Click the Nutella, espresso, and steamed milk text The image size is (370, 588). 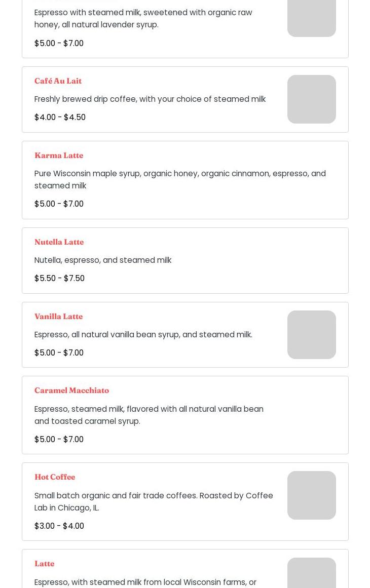103,260
